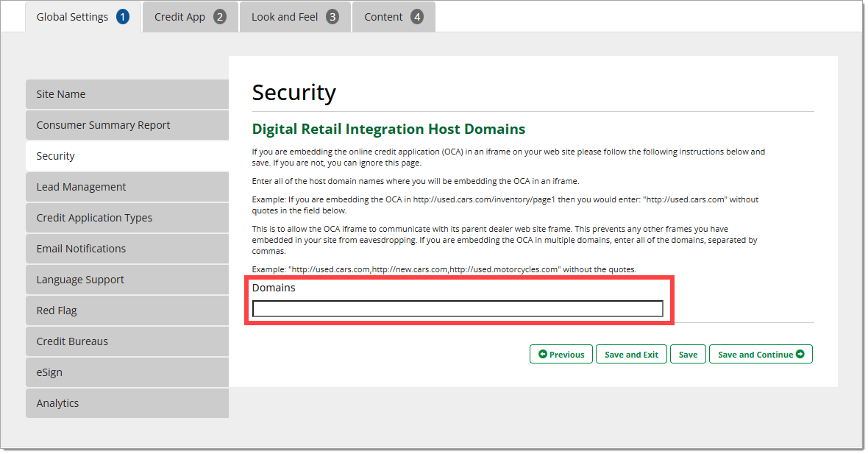Navigate to Credit Bureaus settings
The height and width of the screenshot is (454, 868).
(127, 341)
